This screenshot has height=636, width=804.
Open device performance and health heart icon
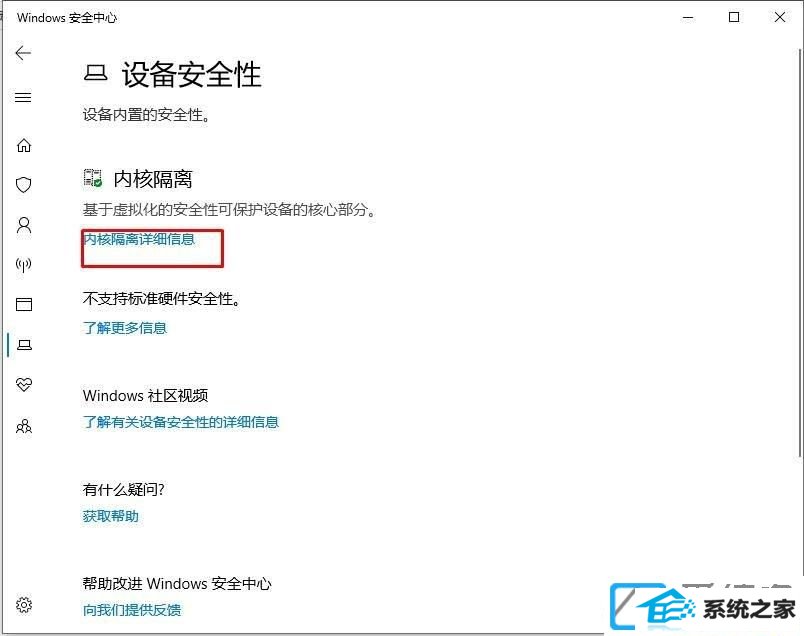click(24, 385)
